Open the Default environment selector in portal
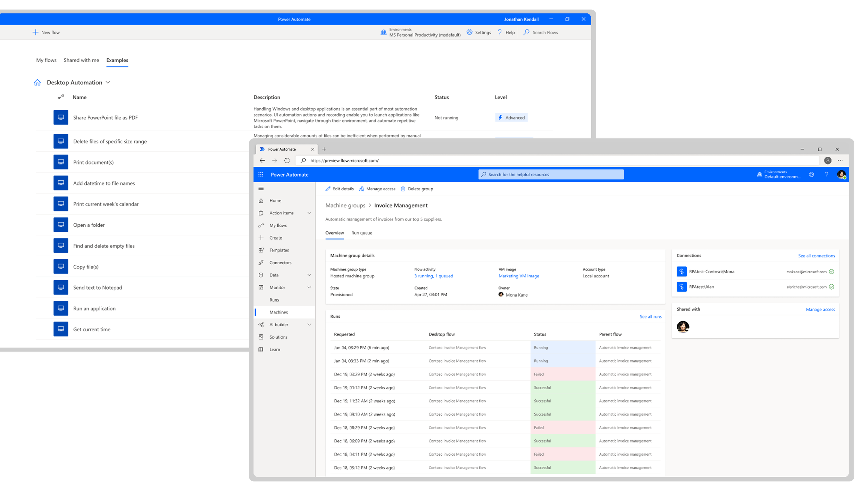 [779, 174]
